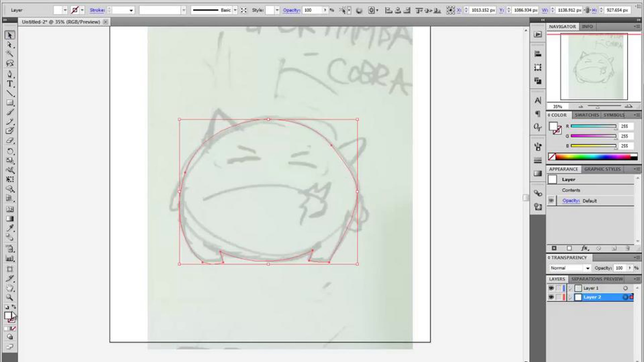The image size is (644, 362).
Task: Select the Type tool
Action: [x=10, y=84]
